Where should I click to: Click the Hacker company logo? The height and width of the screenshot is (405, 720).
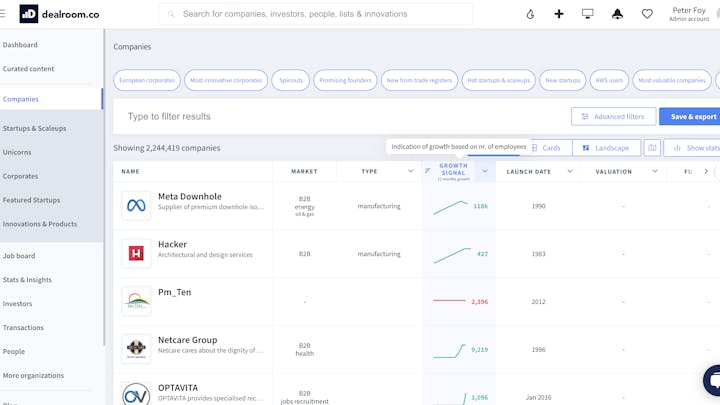click(x=136, y=254)
